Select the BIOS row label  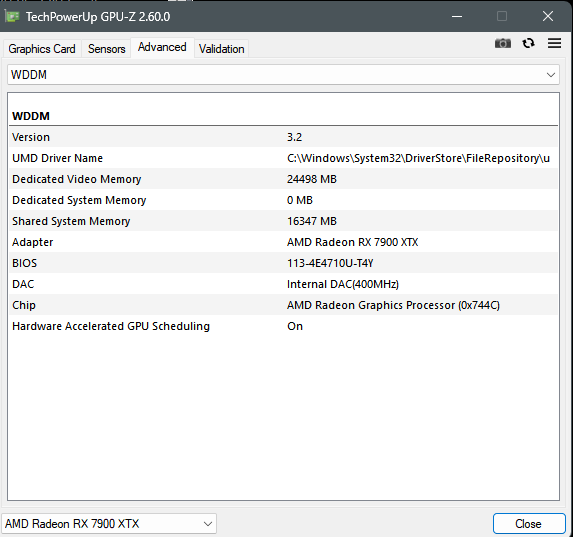(x=24, y=264)
